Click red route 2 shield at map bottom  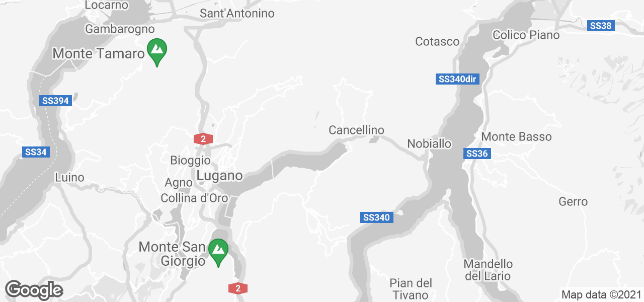click(237, 288)
